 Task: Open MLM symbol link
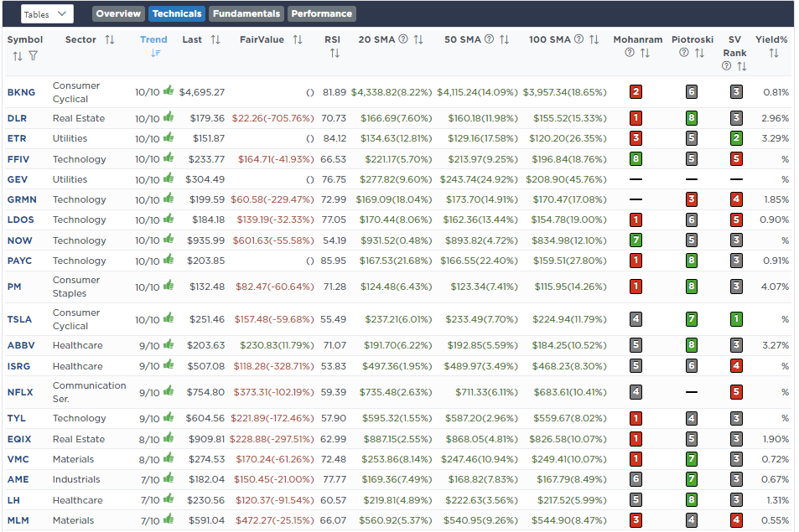coord(18,520)
